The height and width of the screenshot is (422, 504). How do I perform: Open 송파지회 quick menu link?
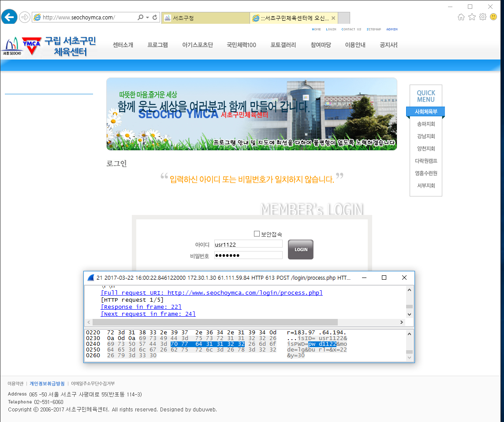(x=426, y=124)
